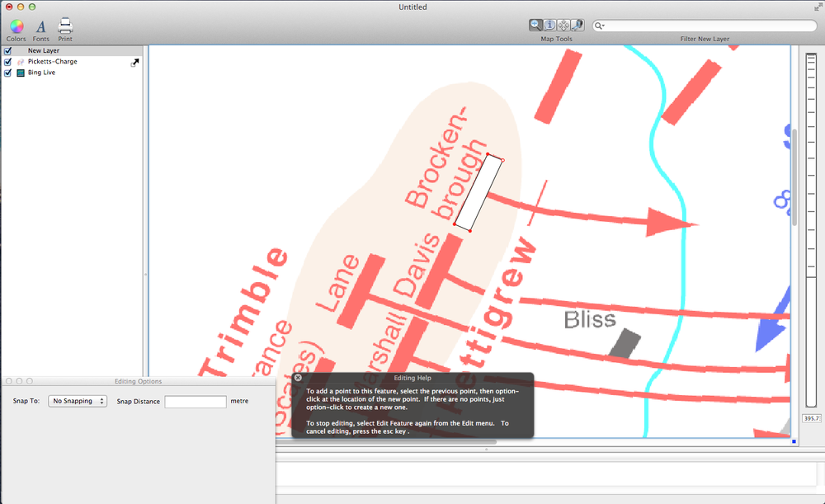This screenshot has width=825, height=504.
Task: Open the search options magnifier dropdown
Action: pyautogui.click(x=601, y=26)
